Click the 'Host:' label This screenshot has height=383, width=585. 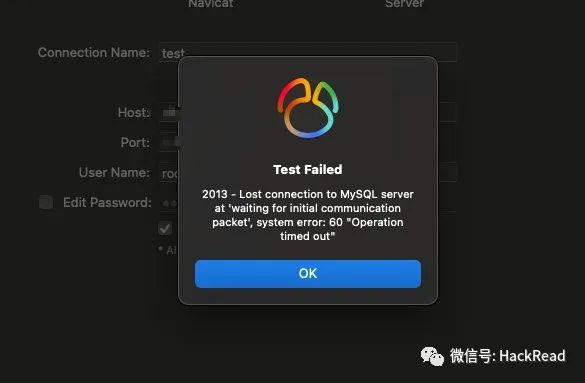point(134,113)
